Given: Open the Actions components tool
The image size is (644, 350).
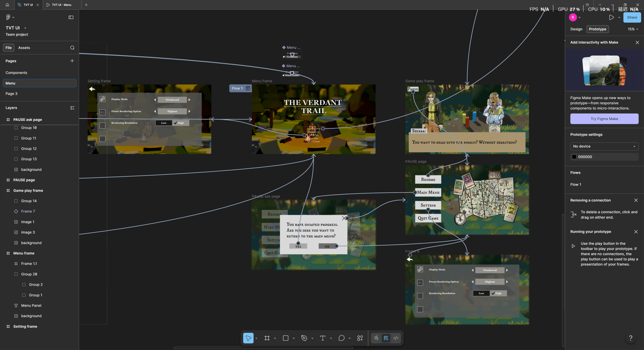Looking at the screenshot, I should point(360,338).
